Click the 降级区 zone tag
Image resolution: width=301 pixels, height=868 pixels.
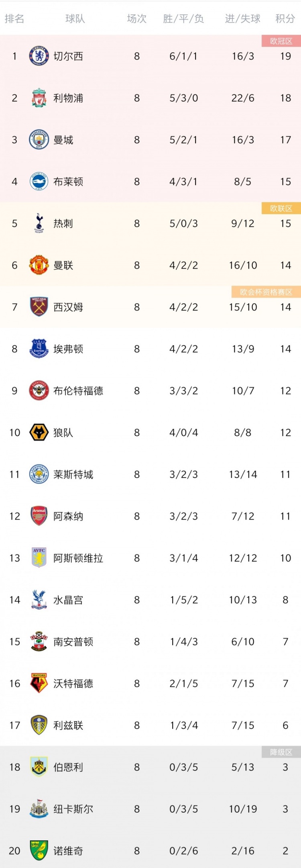pyautogui.click(x=281, y=752)
